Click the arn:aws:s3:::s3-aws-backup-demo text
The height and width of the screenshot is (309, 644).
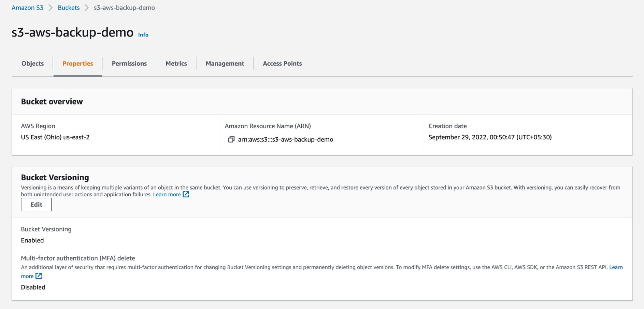pyautogui.click(x=285, y=139)
